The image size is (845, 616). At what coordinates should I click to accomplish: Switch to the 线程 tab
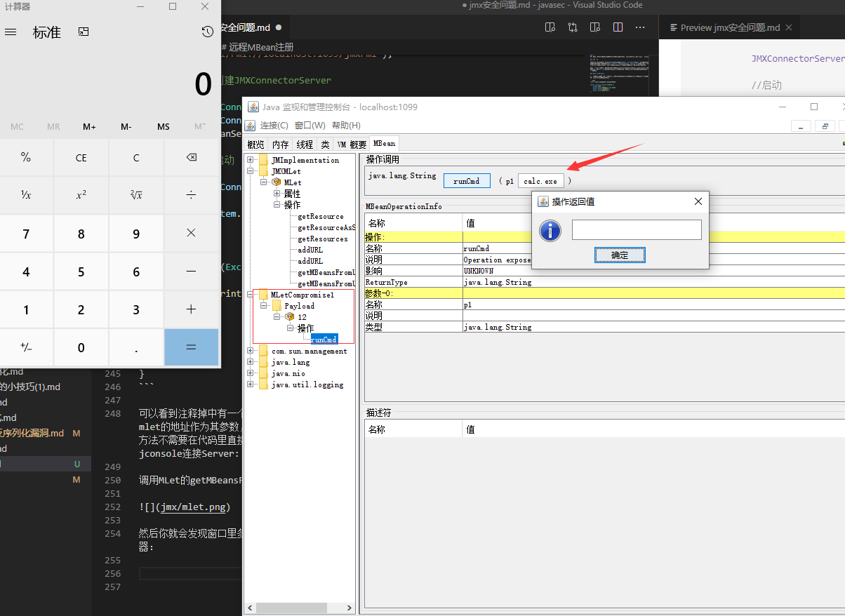pos(305,145)
